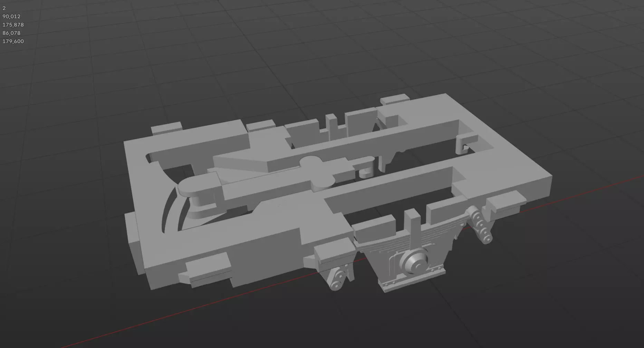
Task: Click the objects count 2 in stats overlay
Action: [x=4, y=8]
